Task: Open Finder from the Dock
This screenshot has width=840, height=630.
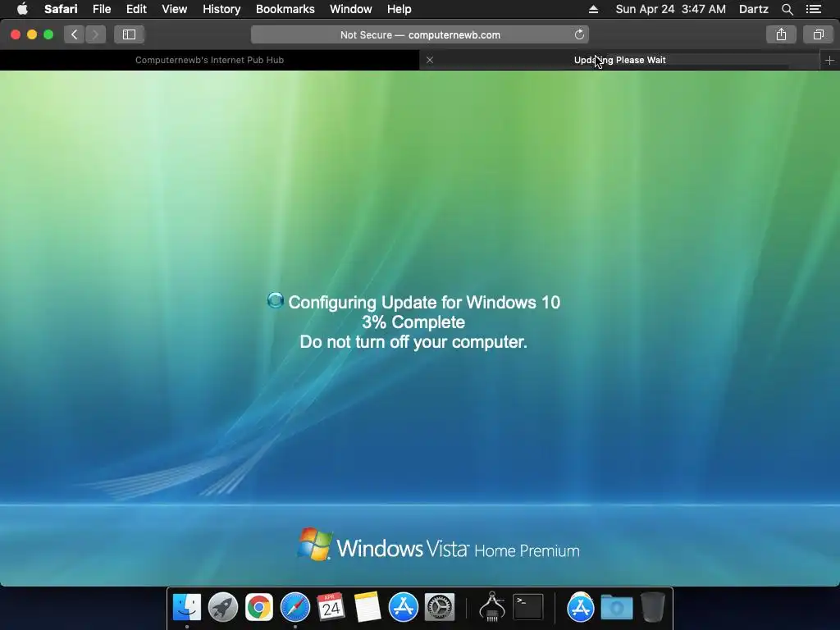Action: [x=186, y=607]
